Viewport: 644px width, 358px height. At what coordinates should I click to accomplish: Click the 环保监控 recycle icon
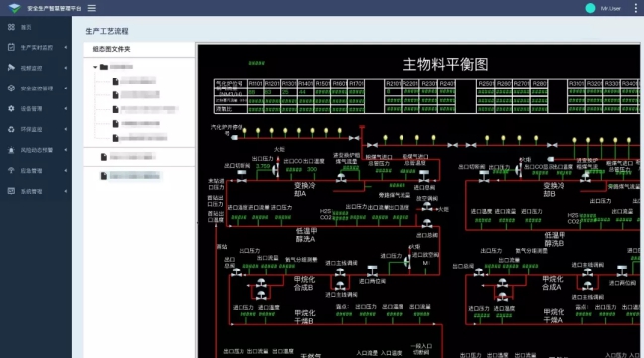coord(11,129)
